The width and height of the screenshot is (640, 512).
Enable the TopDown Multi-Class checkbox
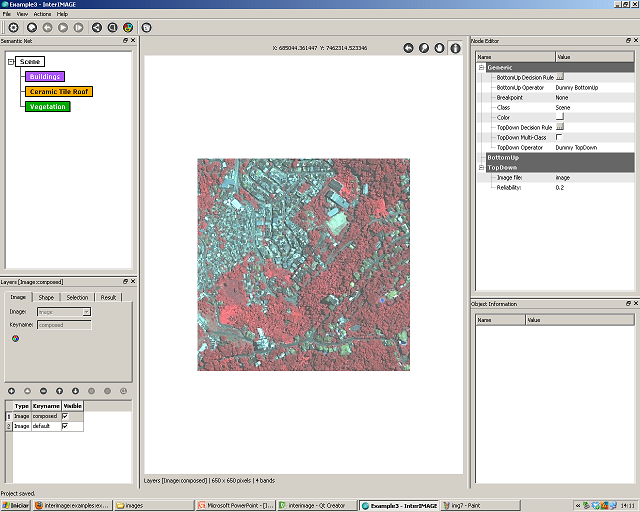559,137
